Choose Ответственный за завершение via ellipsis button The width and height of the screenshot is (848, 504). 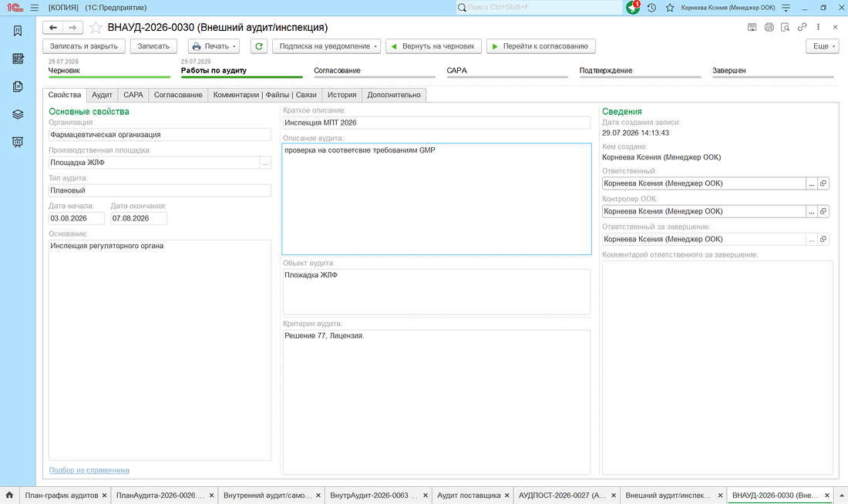pyautogui.click(x=812, y=239)
